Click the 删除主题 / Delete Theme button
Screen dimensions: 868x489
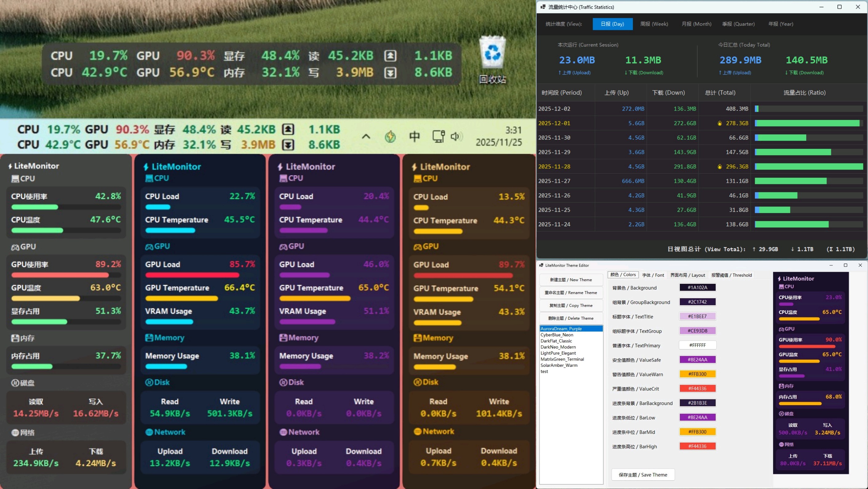tap(571, 318)
